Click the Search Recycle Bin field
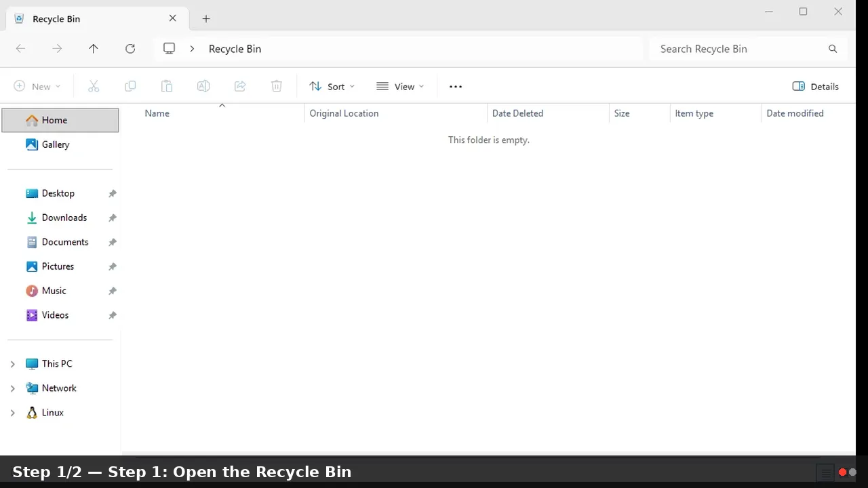The height and width of the screenshot is (488, 868). pyautogui.click(x=739, y=49)
